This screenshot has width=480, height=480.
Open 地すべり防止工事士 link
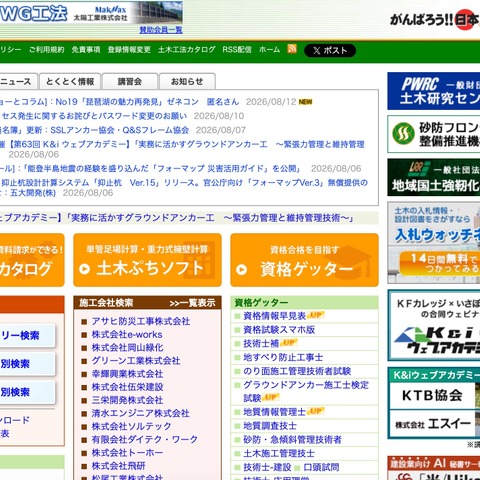(x=283, y=357)
